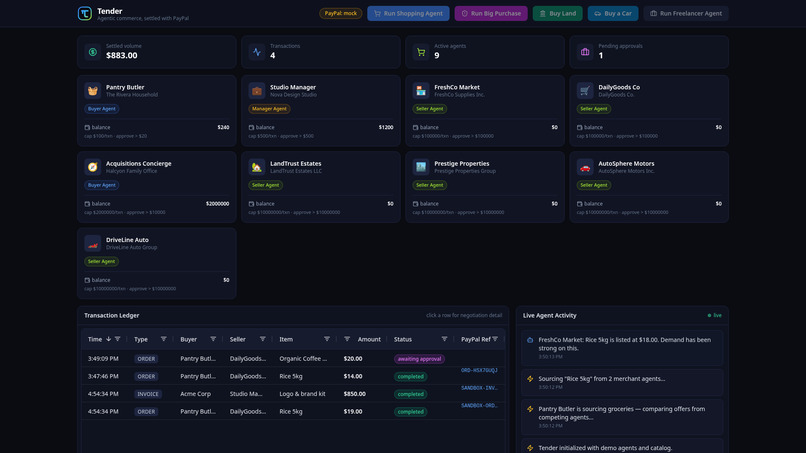Image resolution: width=806 pixels, height=453 pixels.
Task: Click the Transactions pulse icon
Action: pyautogui.click(x=257, y=52)
